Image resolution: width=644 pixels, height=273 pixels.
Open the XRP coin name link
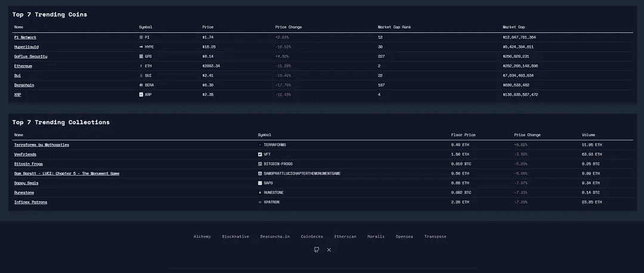[18, 95]
